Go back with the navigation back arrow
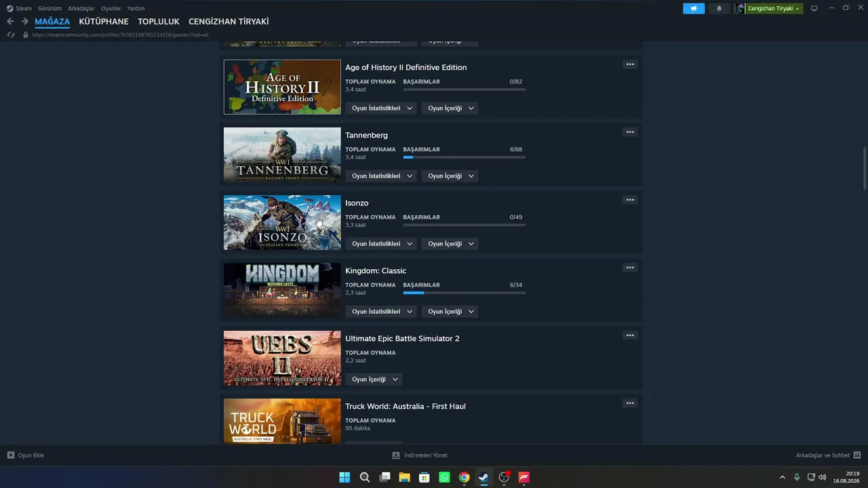 (x=10, y=22)
